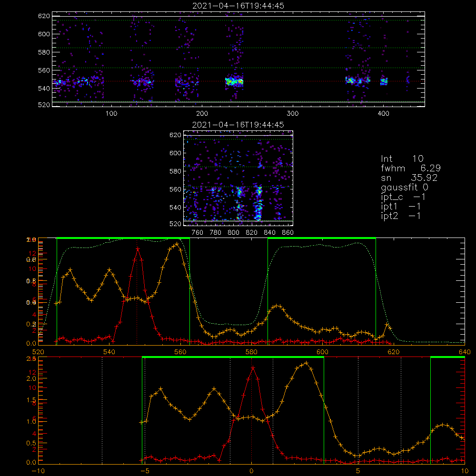
Task: Click x-axis label -10 on bottom plot
Action: (x=38, y=471)
